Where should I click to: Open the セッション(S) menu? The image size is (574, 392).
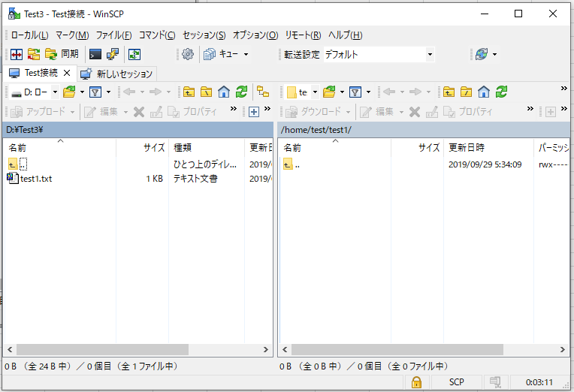(x=204, y=35)
